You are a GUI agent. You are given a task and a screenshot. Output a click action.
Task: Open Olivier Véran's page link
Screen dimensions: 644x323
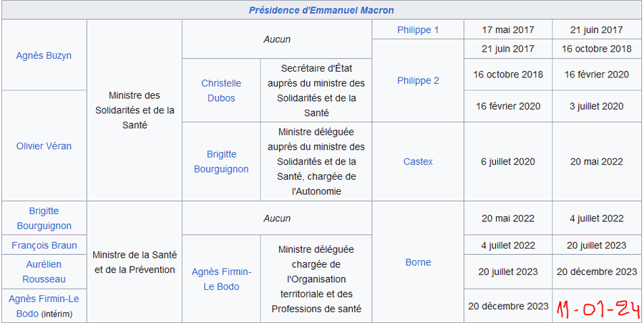pos(44,146)
